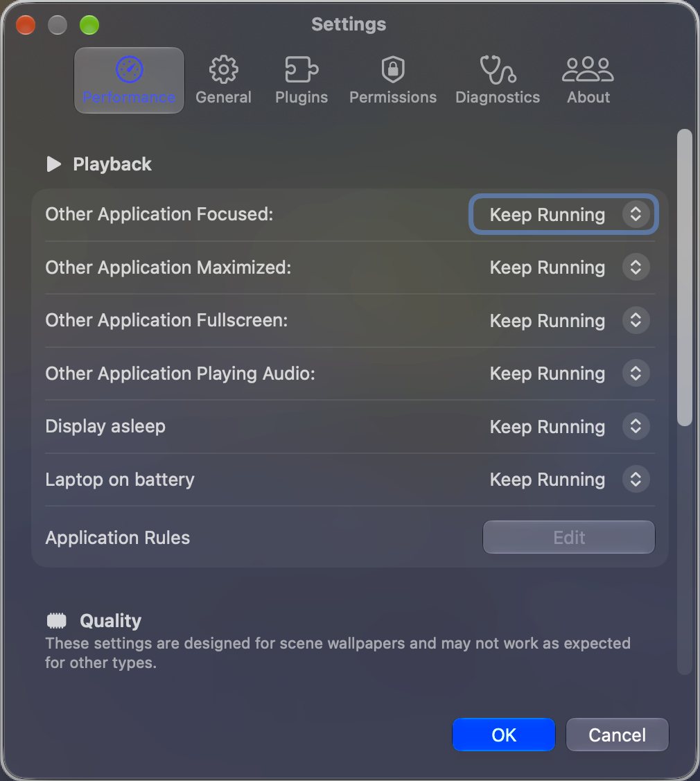Open the Other Application Focused dropdown
This screenshot has width=700, height=781.
tap(563, 214)
